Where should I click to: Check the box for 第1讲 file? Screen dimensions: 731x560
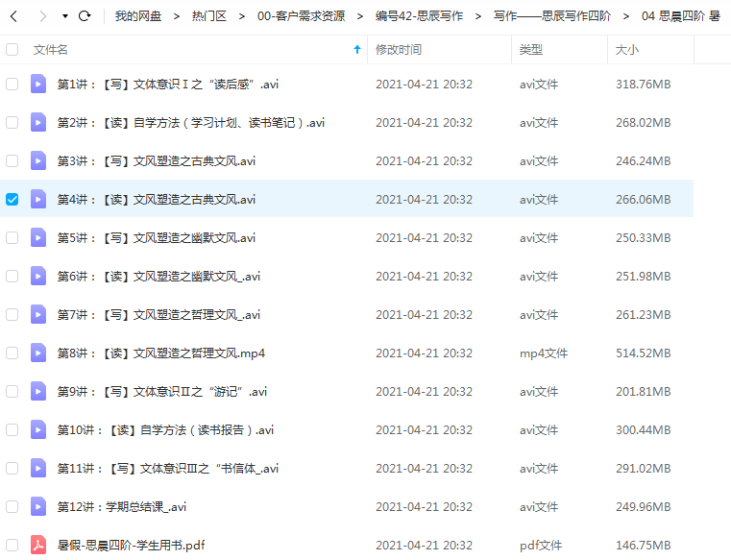tap(12, 84)
